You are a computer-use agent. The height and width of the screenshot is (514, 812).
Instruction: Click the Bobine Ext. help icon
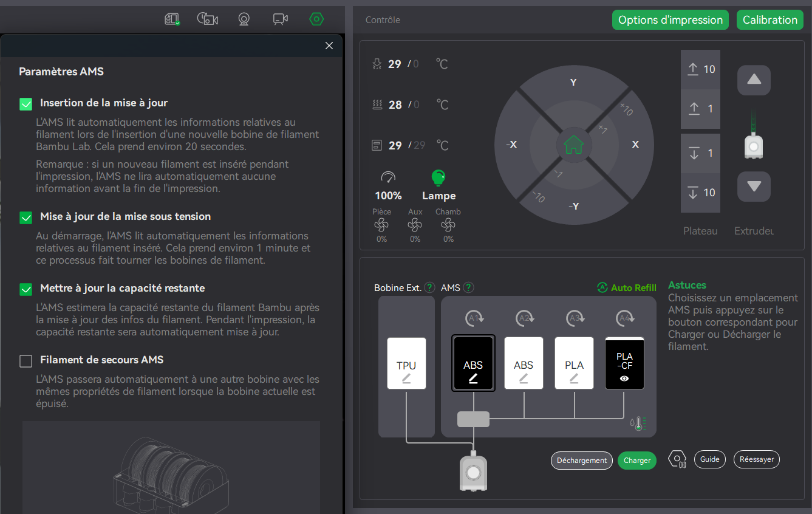(x=429, y=287)
